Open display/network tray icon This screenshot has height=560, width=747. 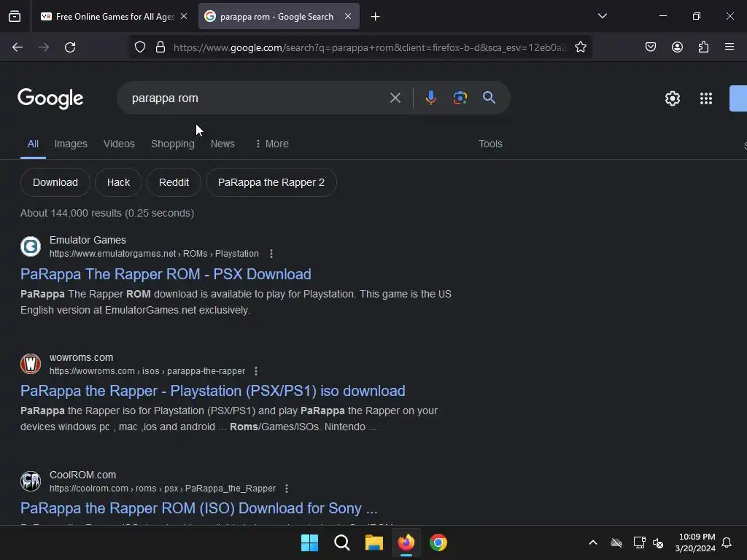click(639, 542)
